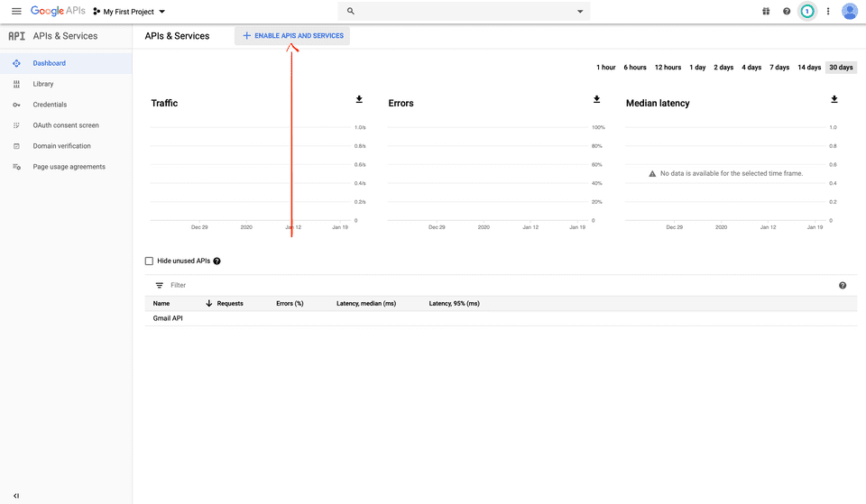The image size is (866, 504).
Task: Download the Median latency chart data
Action: tap(834, 99)
